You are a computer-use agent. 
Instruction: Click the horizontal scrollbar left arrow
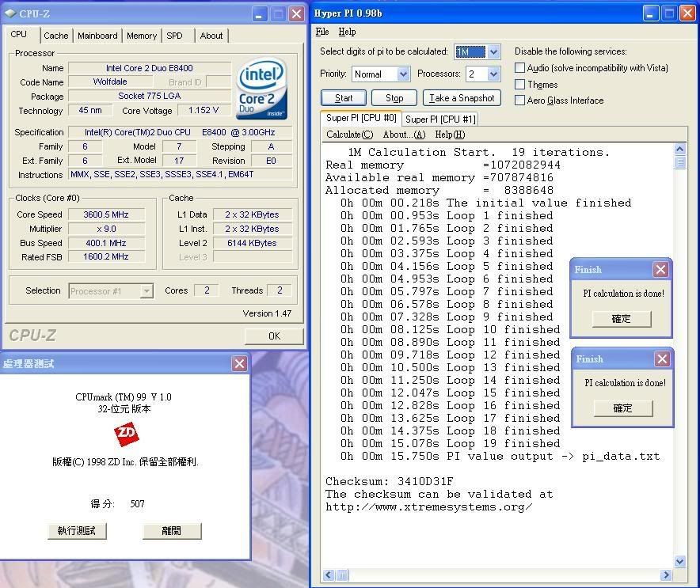click(329, 575)
